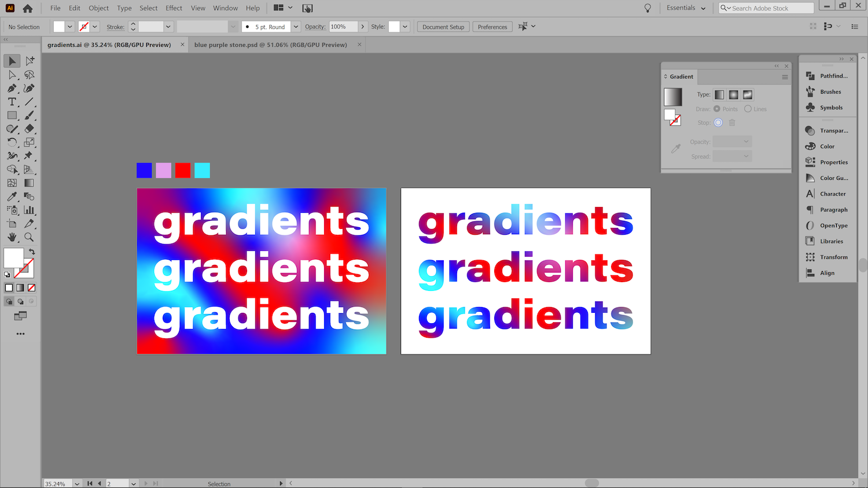Select the Artboard tool

12,223
